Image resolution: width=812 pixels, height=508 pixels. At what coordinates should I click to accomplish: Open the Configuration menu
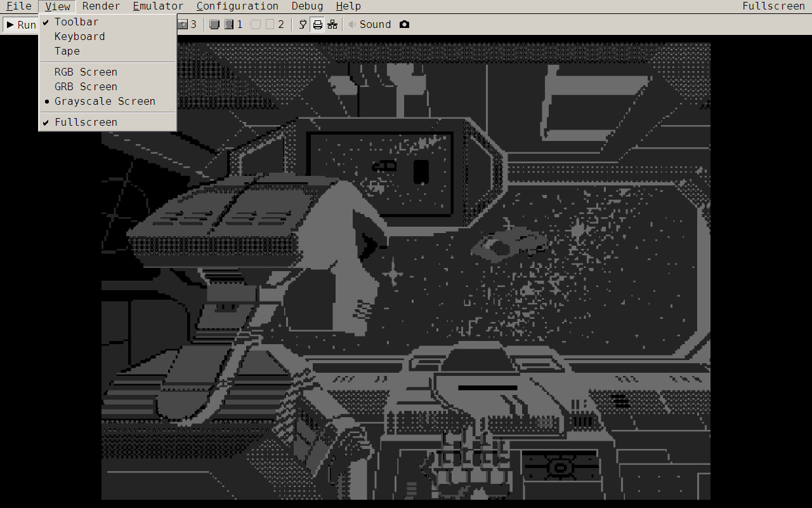(237, 6)
